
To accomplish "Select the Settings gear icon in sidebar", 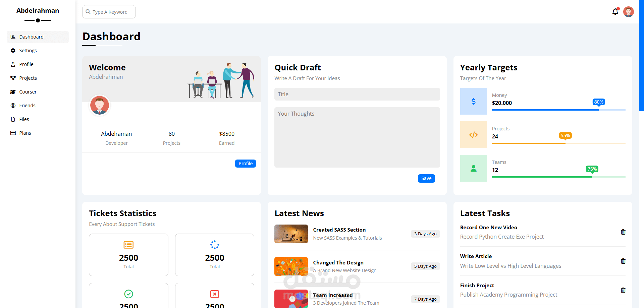I will click(13, 50).
